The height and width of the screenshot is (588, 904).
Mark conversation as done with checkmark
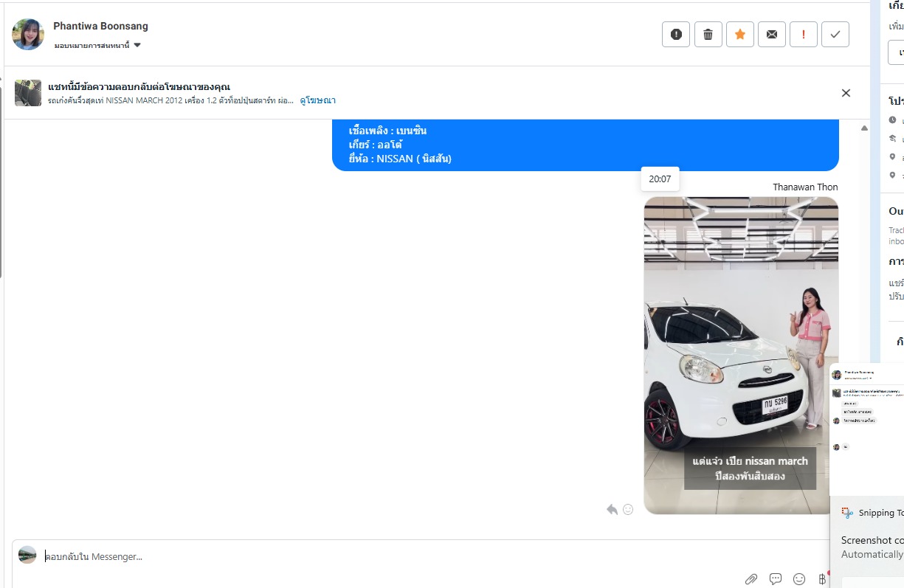tap(835, 34)
